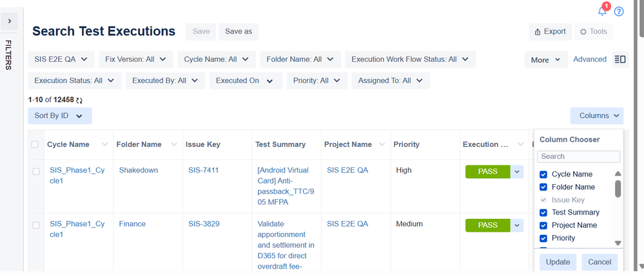Open the help question mark icon
Screen dimensions: 644x273
pos(619,12)
